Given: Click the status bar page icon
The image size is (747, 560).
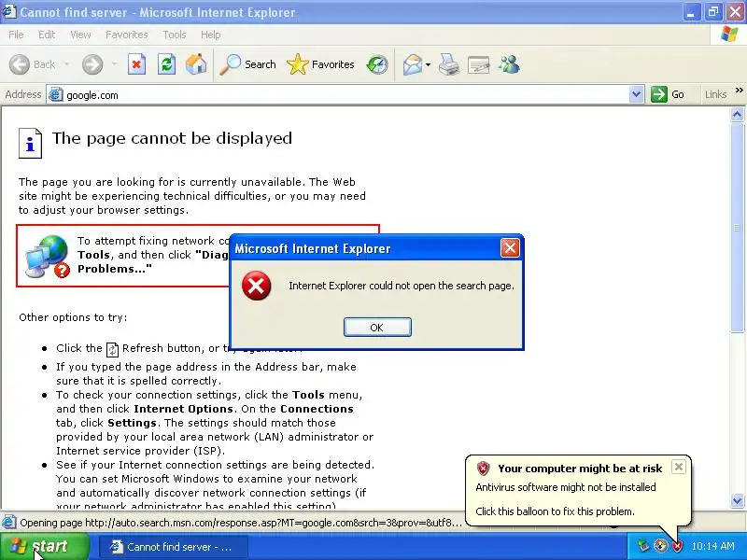Looking at the screenshot, I should point(8,523).
